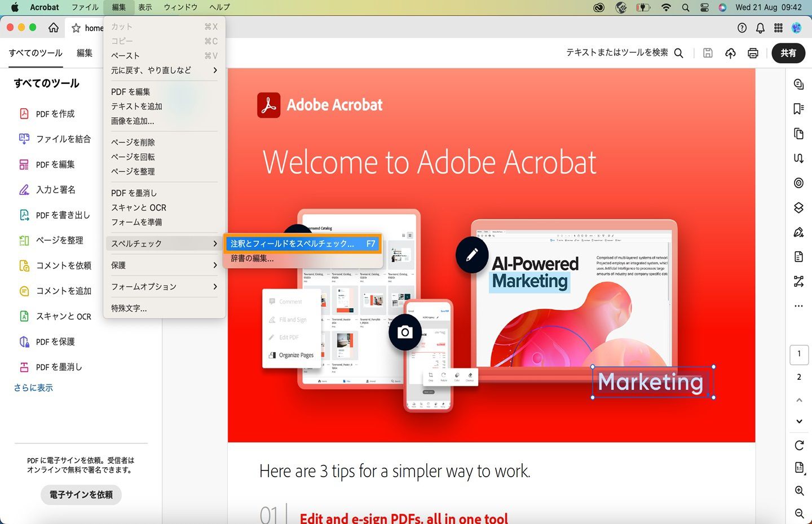The width and height of the screenshot is (812, 524).
Task: Expand the スペルチェック submenu arrow
Action: point(215,243)
